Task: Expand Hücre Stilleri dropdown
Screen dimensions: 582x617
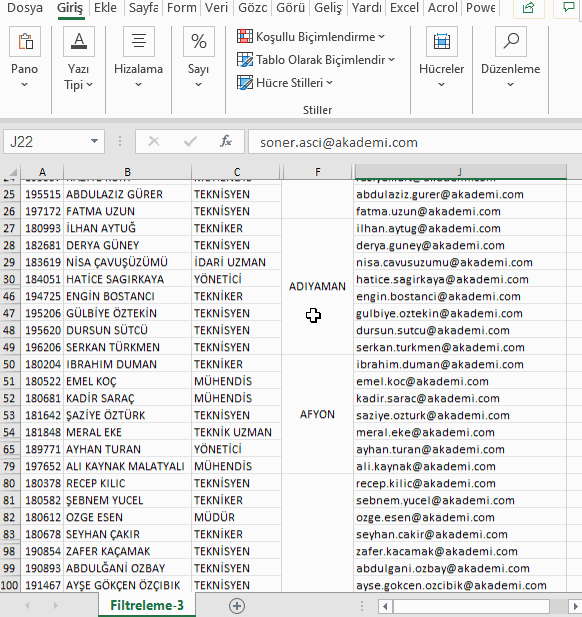Action: [x=285, y=83]
